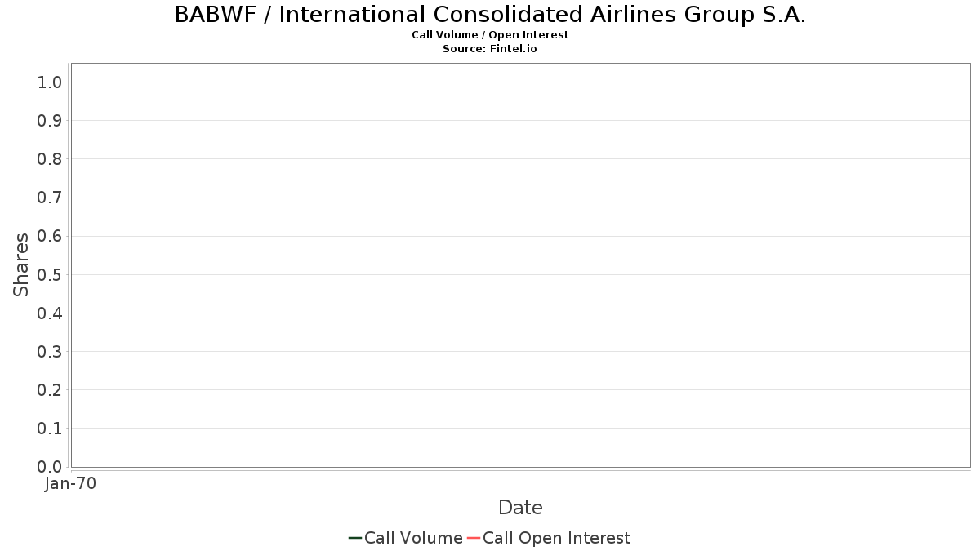Click the 0.7 y-axis tick label
The height and width of the screenshot is (551, 980).
[50, 198]
